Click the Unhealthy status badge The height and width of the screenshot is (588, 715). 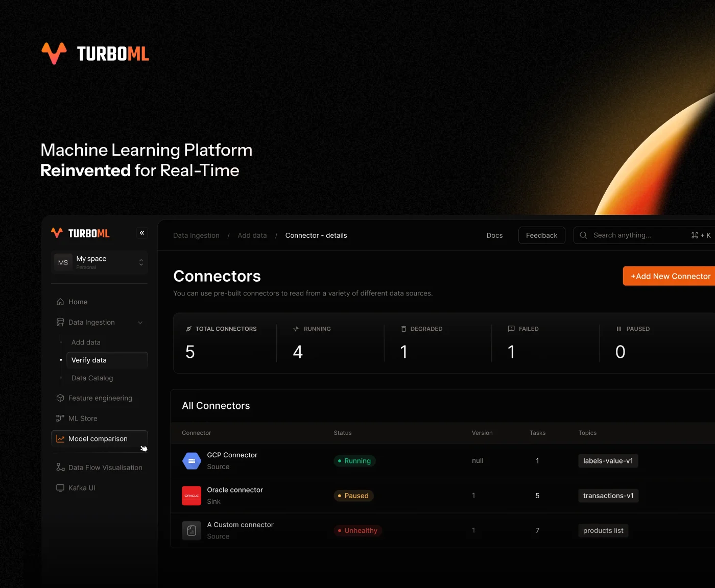[357, 531]
